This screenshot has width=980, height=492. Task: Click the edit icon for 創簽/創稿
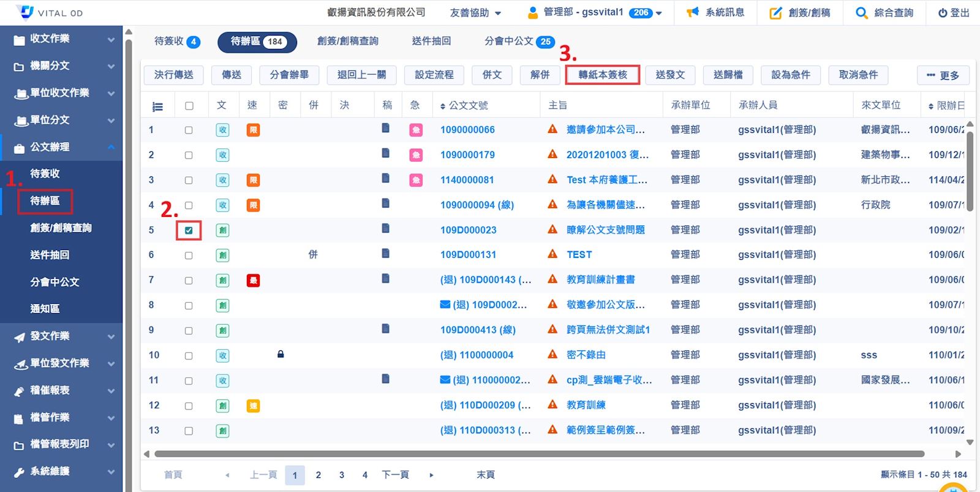click(775, 13)
